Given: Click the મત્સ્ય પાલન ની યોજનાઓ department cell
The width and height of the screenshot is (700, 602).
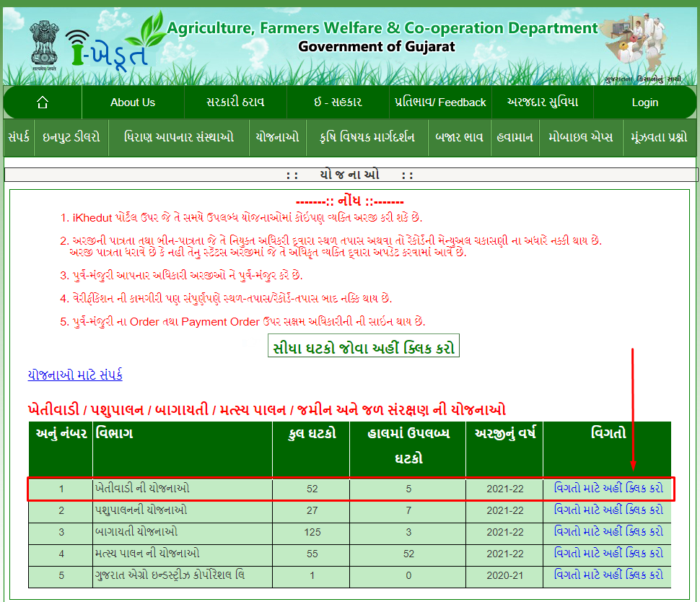Looking at the screenshot, I should click(x=183, y=554).
